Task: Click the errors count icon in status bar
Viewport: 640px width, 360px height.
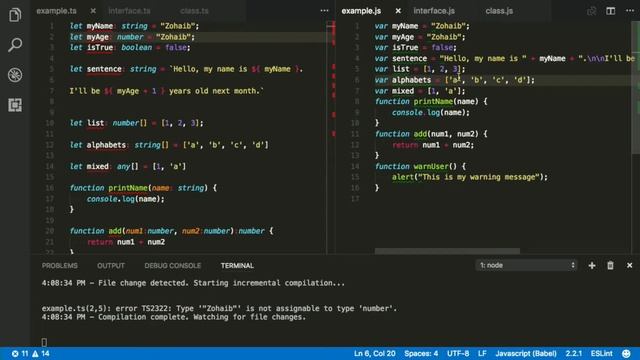Action: tap(20, 353)
